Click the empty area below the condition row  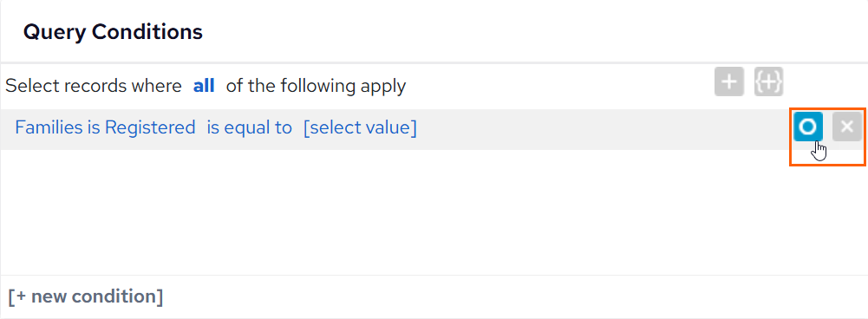click(x=434, y=212)
